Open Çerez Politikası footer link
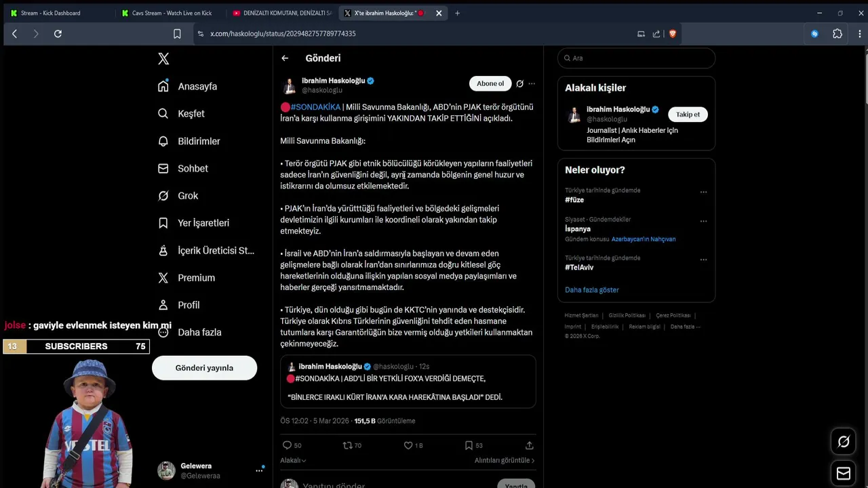The image size is (868, 488). pos(673,315)
